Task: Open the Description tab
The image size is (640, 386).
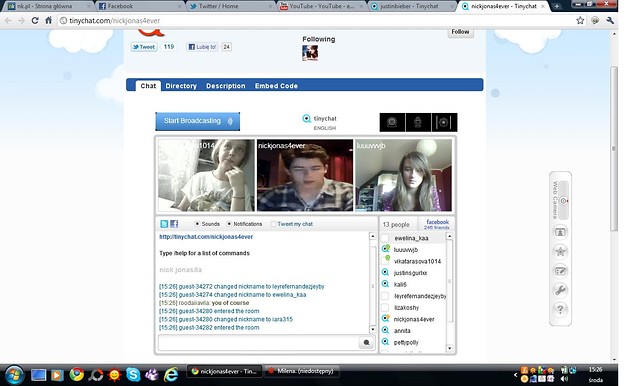Action: 226,86
